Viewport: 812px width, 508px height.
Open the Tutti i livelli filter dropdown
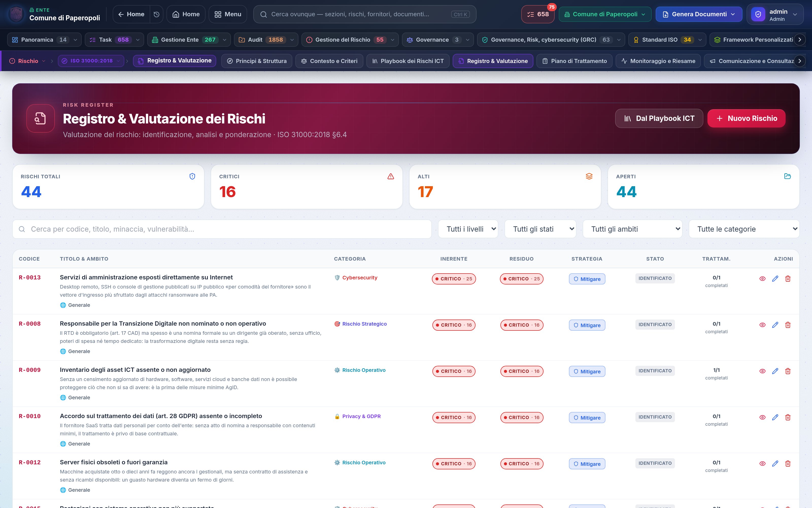468,229
